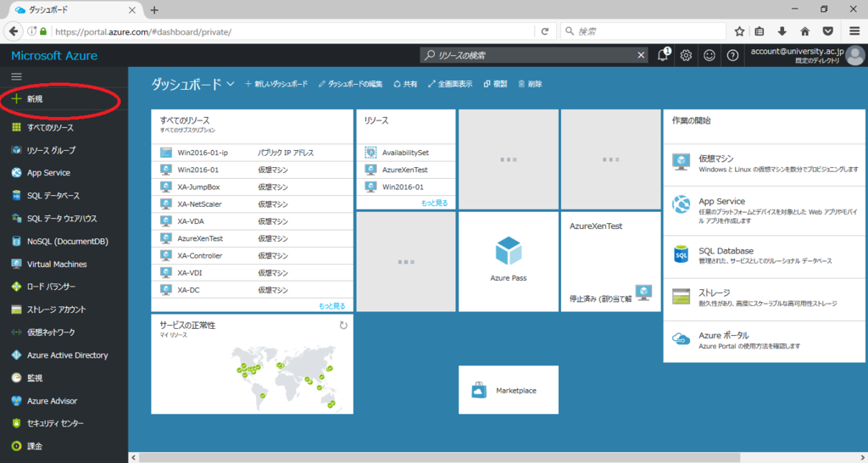
Task: Click the feedback smiley icon
Action: point(709,55)
